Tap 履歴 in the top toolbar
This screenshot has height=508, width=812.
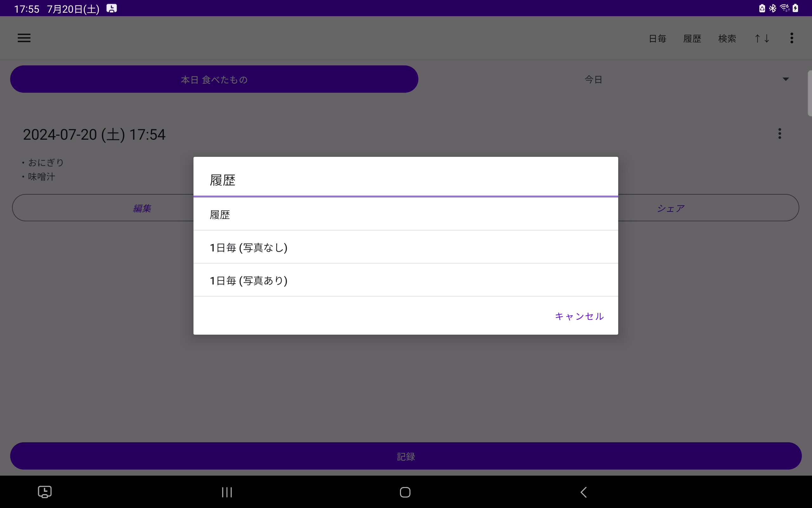click(x=692, y=38)
